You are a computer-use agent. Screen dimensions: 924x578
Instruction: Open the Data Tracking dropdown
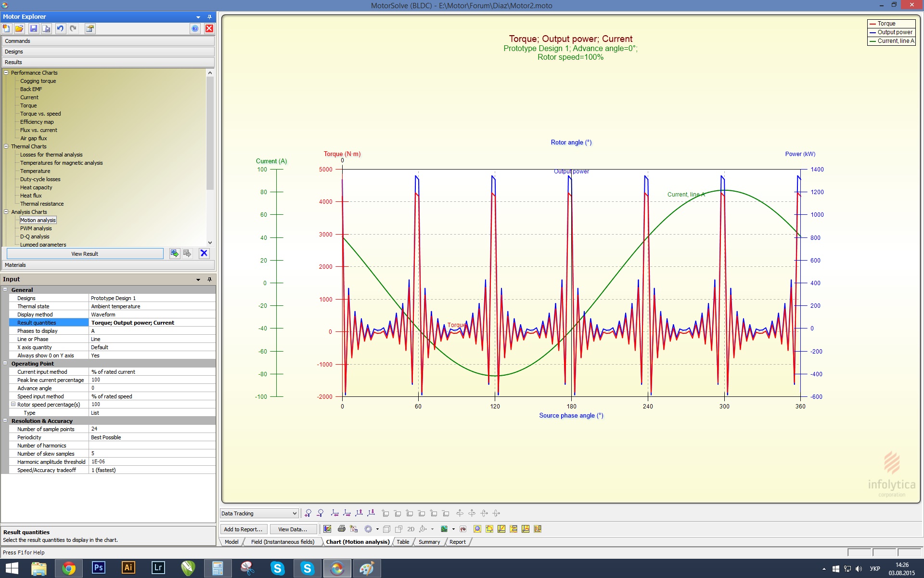295,513
